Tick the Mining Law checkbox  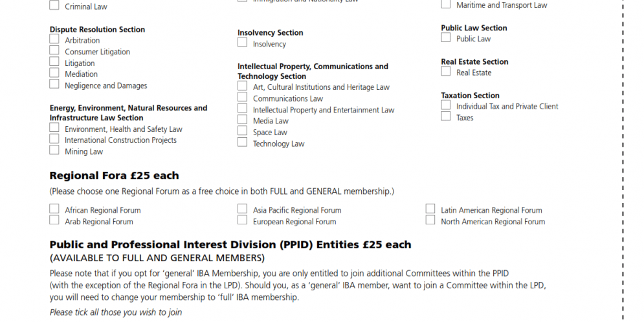[x=54, y=151]
